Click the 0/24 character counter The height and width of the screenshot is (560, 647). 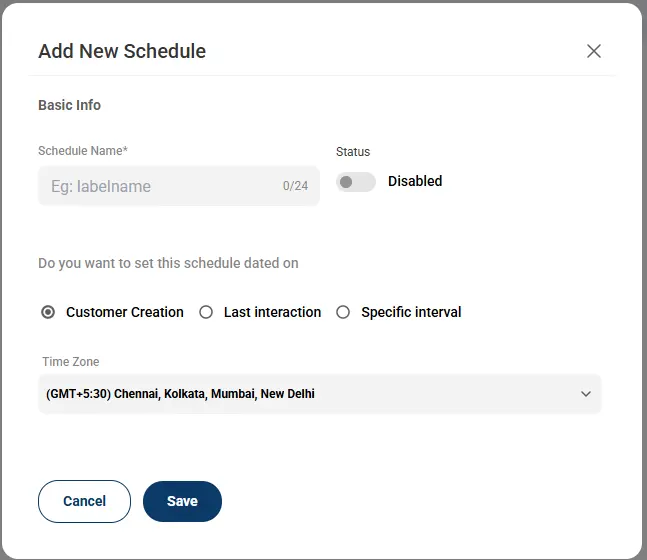(295, 186)
